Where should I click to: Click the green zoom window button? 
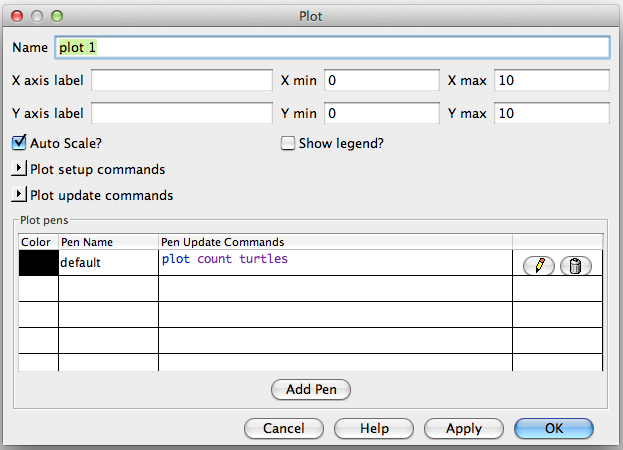(x=57, y=16)
